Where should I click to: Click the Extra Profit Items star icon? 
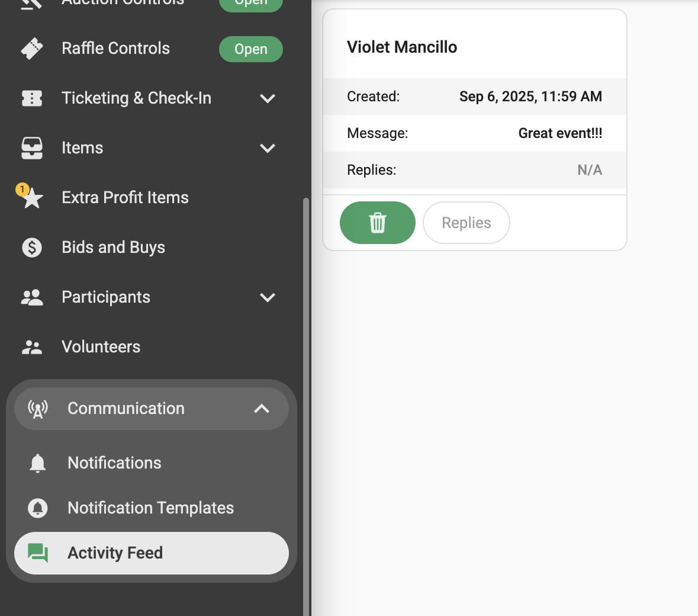click(32, 198)
